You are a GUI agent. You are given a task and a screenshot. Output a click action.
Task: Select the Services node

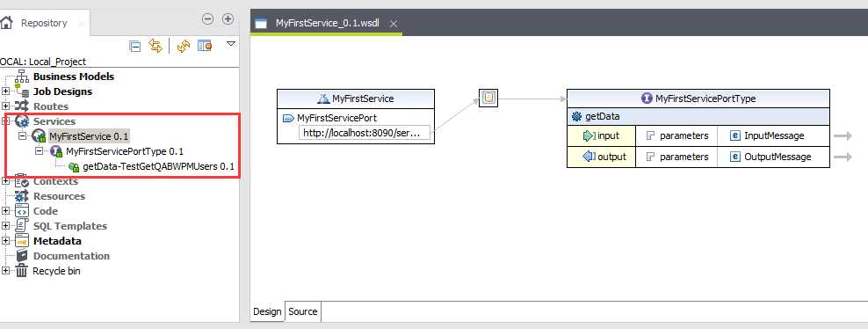54,121
